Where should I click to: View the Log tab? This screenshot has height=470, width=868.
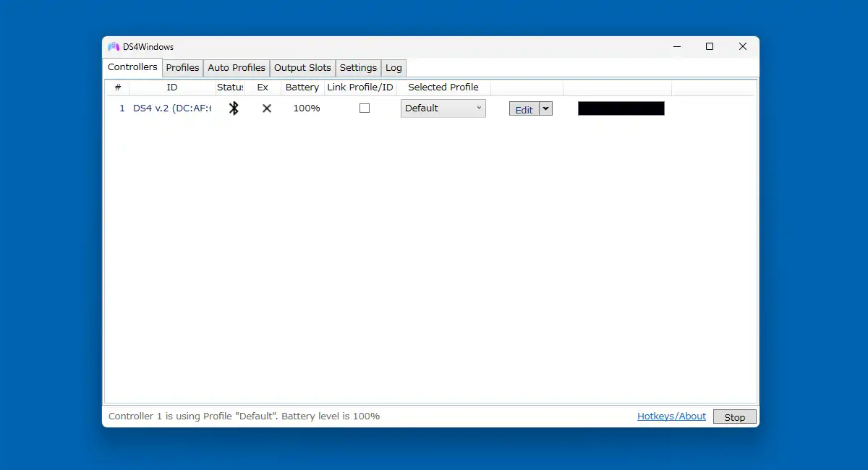click(x=393, y=68)
